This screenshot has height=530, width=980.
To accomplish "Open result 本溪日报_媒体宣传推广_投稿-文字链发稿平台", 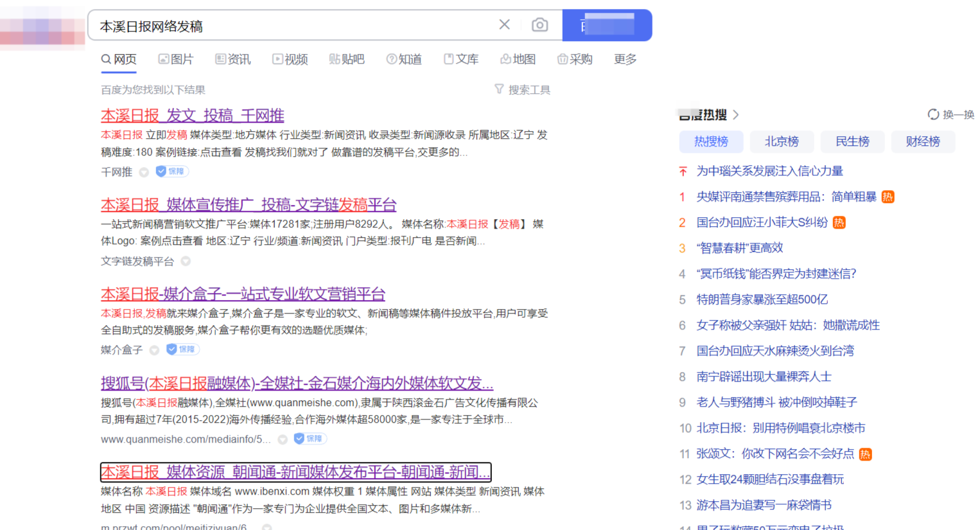I will pyautogui.click(x=249, y=205).
